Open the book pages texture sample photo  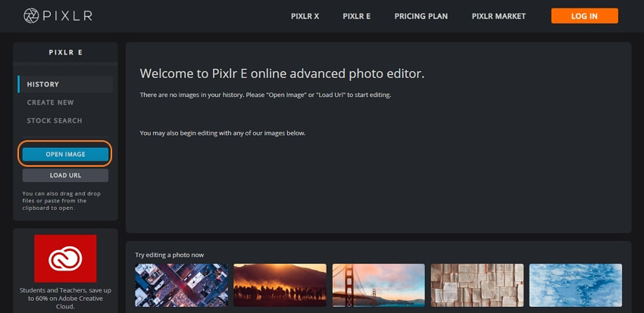(x=477, y=285)
